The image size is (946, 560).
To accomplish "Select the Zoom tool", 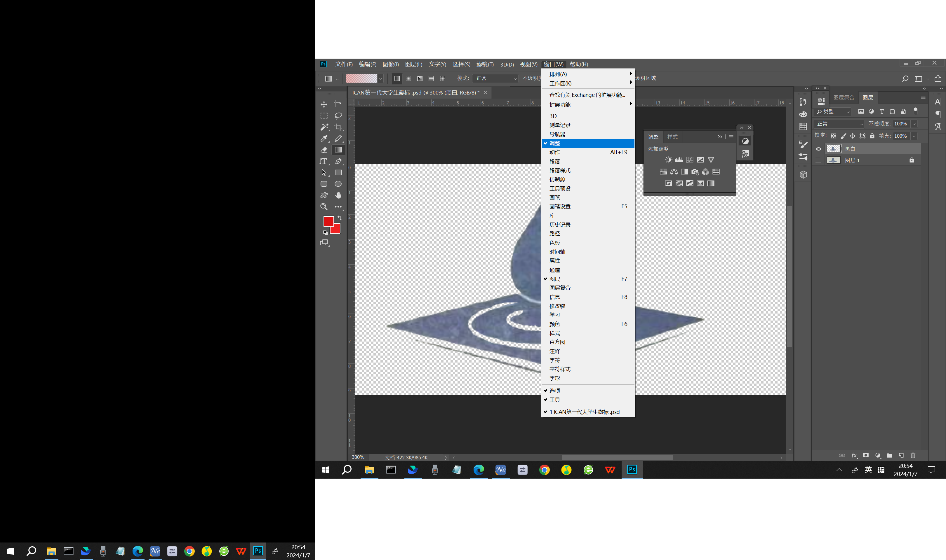I will click(x=324, y=206).
